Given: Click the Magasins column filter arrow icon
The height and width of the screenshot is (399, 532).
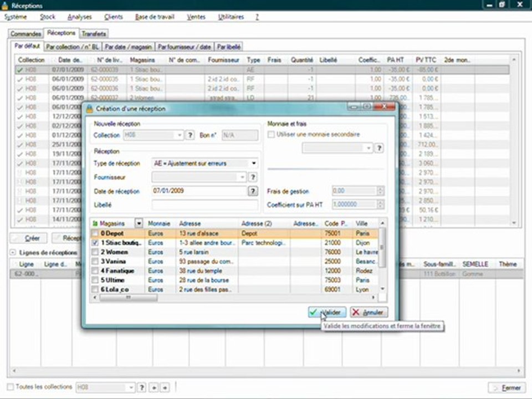Looking at the screenshot, I should (139, 223).
